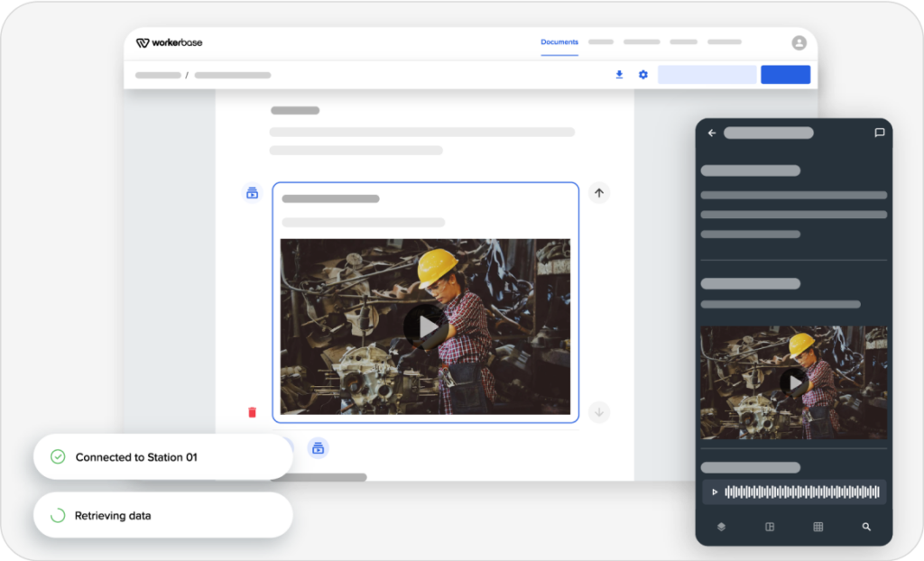Click the download icon in the toolbar
The image size is (924, 561).
(x=619, y=75)
